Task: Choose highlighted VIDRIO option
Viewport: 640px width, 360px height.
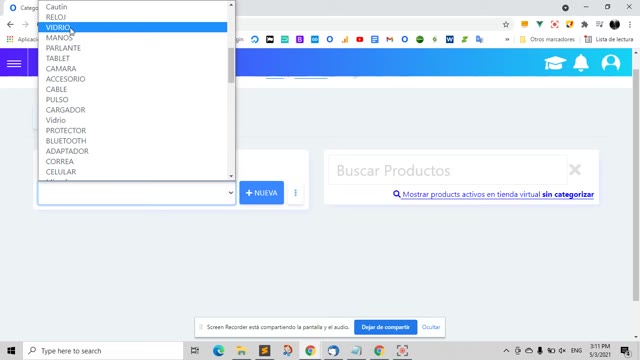Action: (x=133, y=27)
